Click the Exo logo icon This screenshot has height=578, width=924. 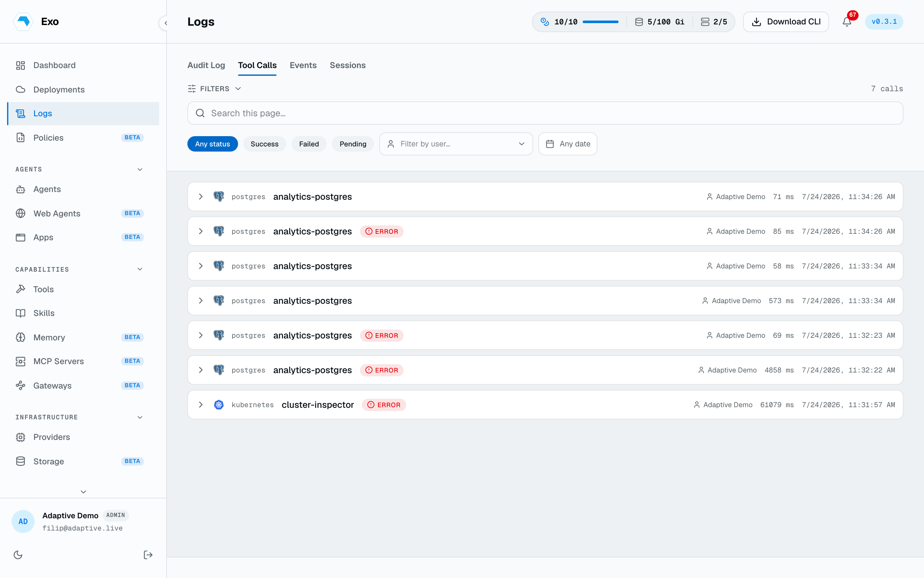point(23,22)
